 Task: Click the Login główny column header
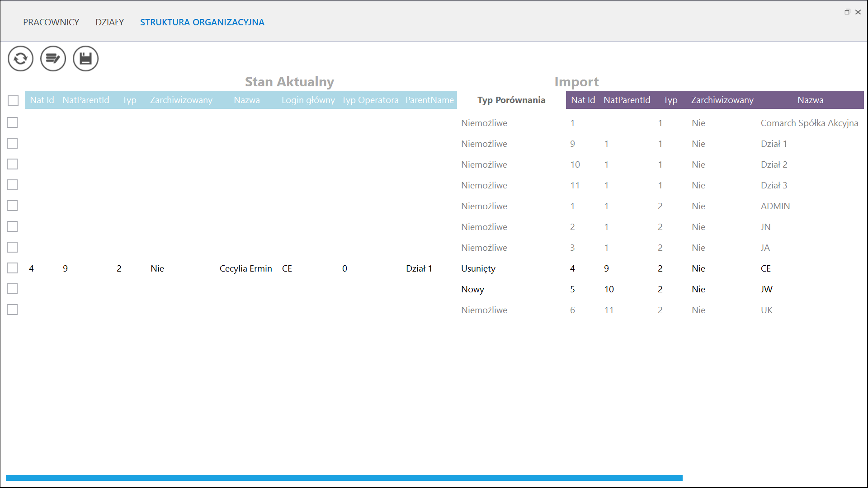[308, 100]
